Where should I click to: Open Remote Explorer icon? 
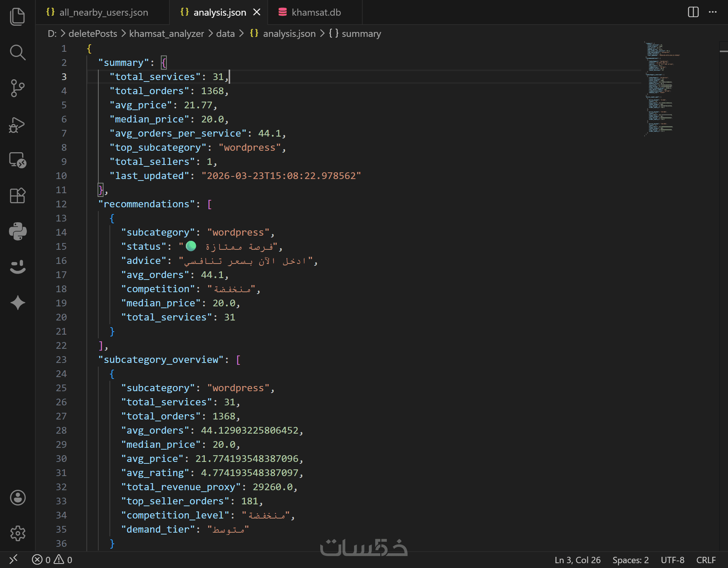point(18,160)
